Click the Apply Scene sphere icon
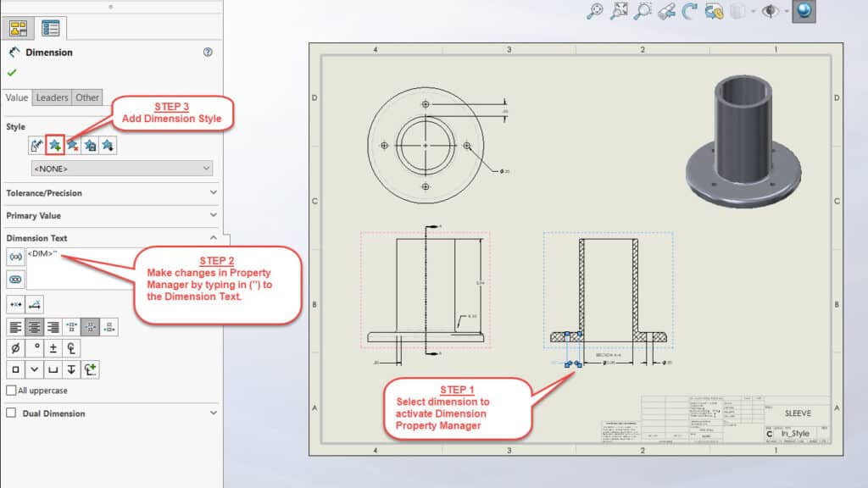The height and width of the screenshot is (488, 868). click(805, 12)
